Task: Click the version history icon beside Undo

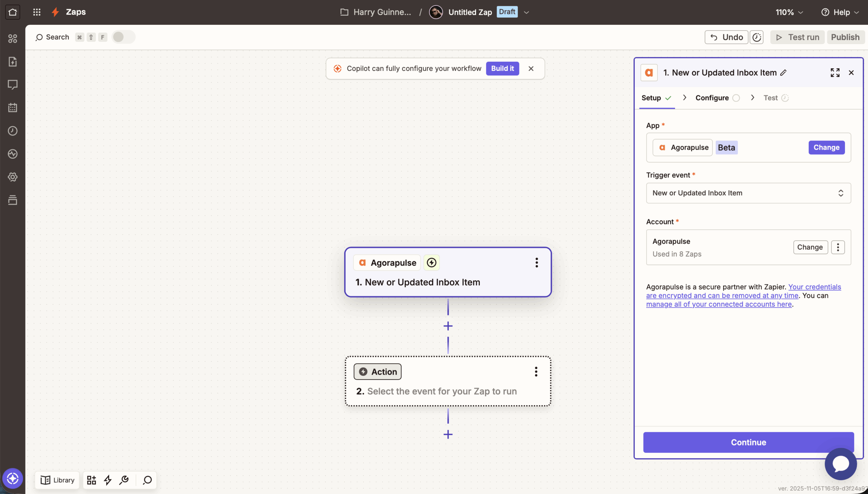Action: tap(757, 37)
